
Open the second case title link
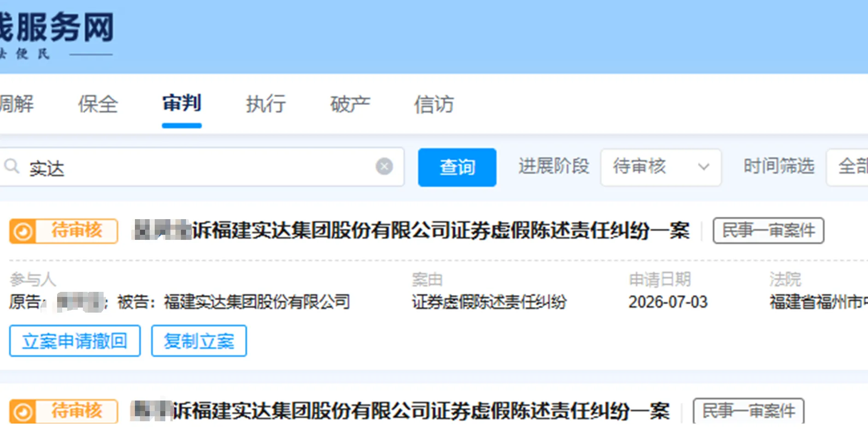(400, 411)
